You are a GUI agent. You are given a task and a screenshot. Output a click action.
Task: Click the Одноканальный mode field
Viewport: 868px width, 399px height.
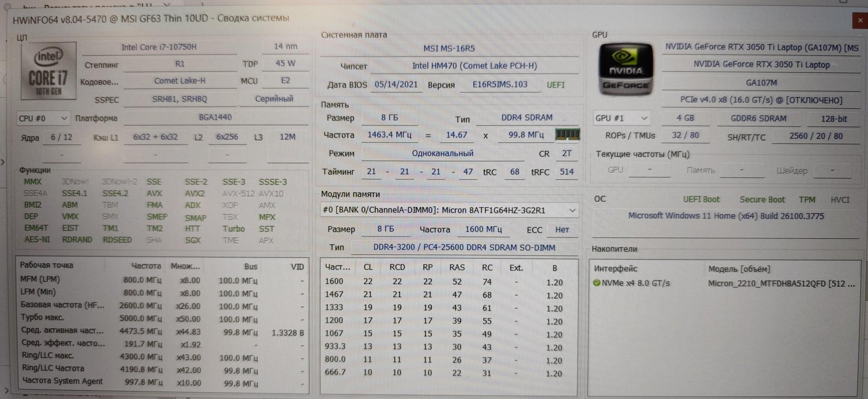click(x=443, y=154)
